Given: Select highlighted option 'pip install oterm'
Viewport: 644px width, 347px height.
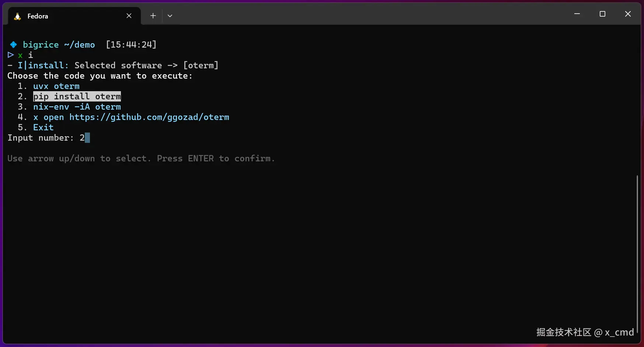Looking at the screenshot, I should point(77,96).
